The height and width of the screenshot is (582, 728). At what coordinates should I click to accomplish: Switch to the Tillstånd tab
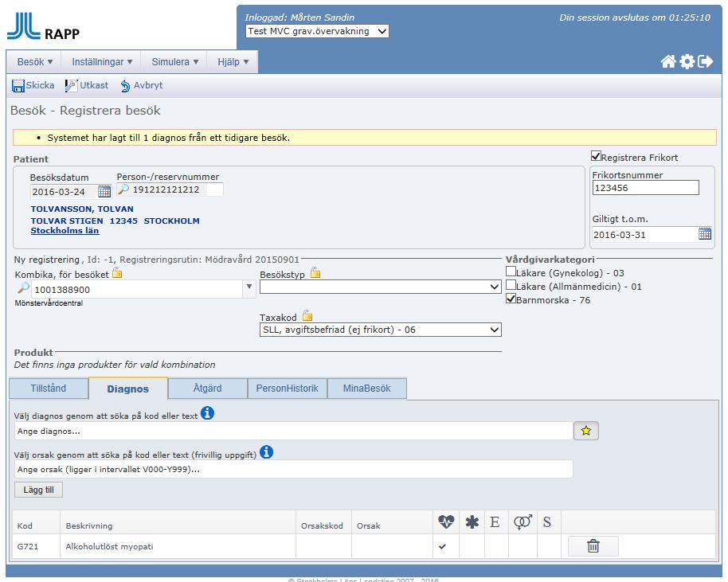(x=49, y=388)
